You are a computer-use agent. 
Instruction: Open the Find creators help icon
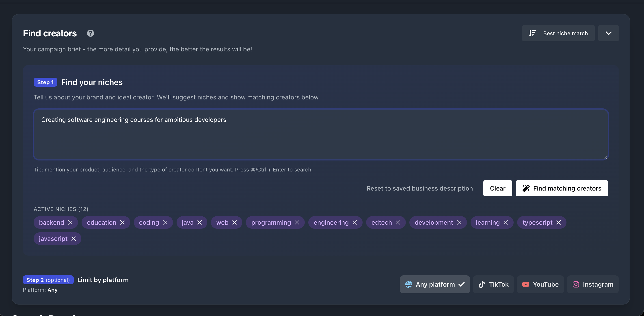(x=90, y=33)
